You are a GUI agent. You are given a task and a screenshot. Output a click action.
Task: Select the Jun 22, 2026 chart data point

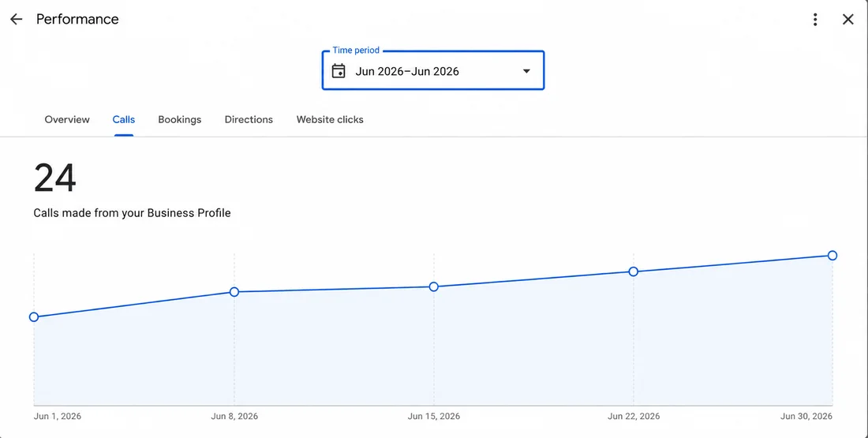tap(634, 271)
